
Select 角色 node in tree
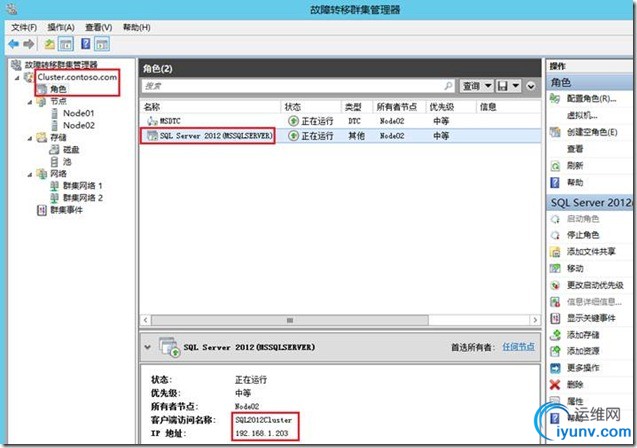58,89
